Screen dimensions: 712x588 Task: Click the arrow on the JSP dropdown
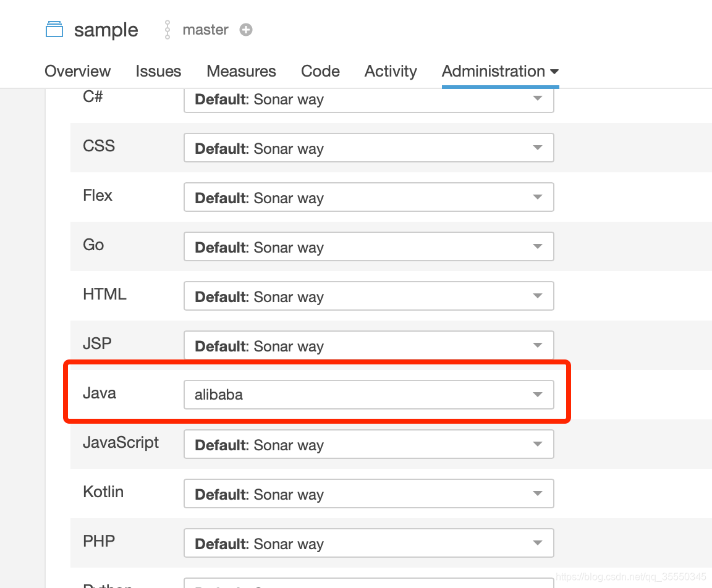tap(538, 345)
